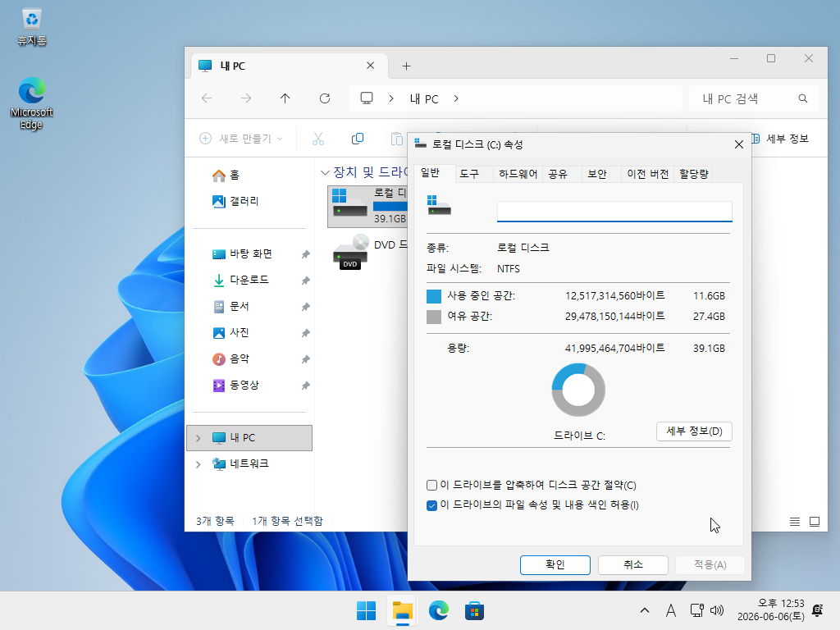Refresh the 내 PC view
840x630 pixels.
pos(325,98)
